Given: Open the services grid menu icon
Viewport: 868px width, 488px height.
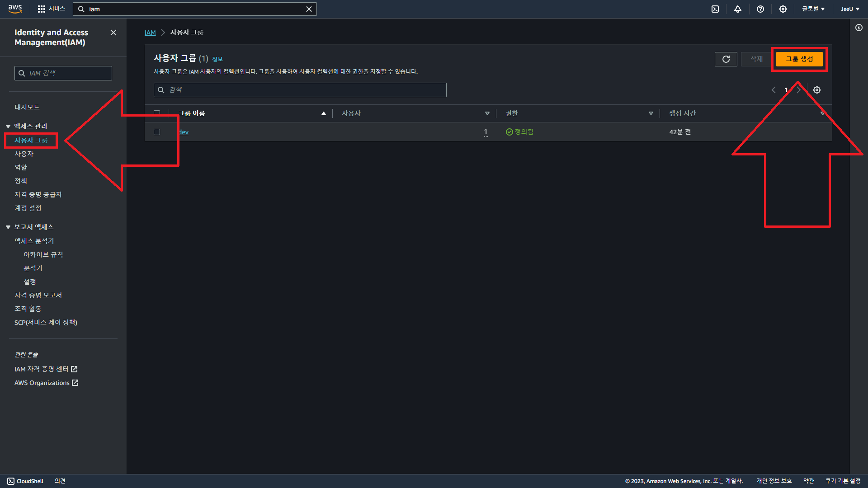Looking at the screenshot, I should coord(42,9).
